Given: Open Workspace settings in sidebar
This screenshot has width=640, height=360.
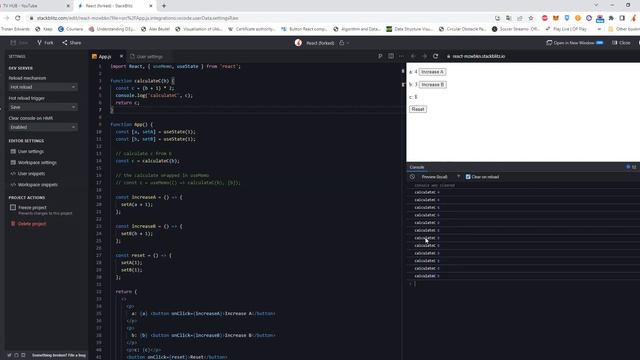Looking at the screenshot, I should click(33, 162).
